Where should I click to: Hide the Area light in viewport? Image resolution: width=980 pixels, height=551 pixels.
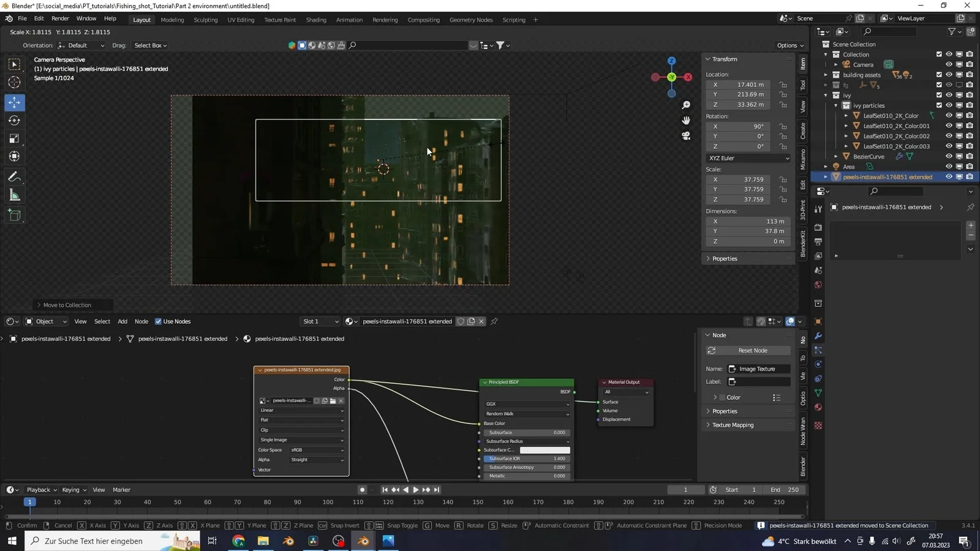click(x=949, y=166)
